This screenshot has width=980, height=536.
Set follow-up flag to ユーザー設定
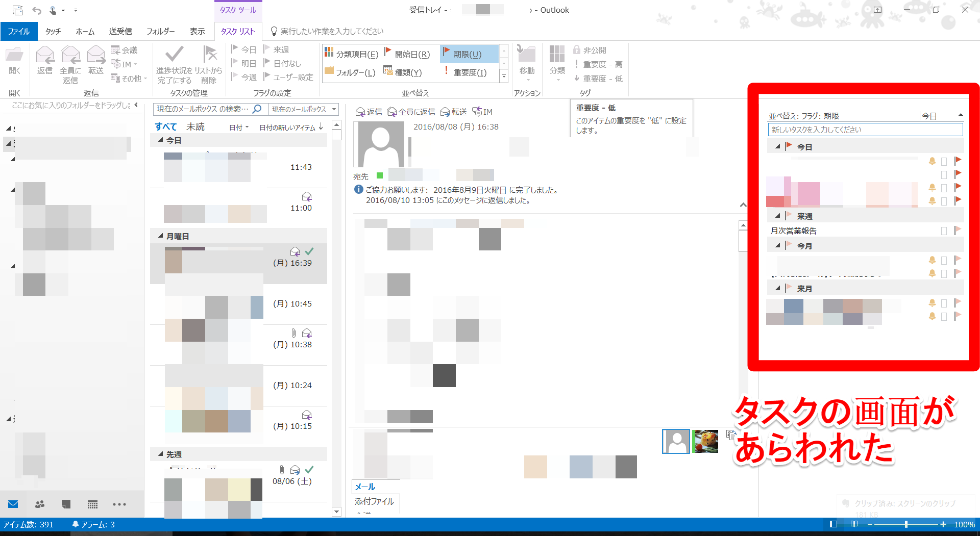(x=288, y=77)
